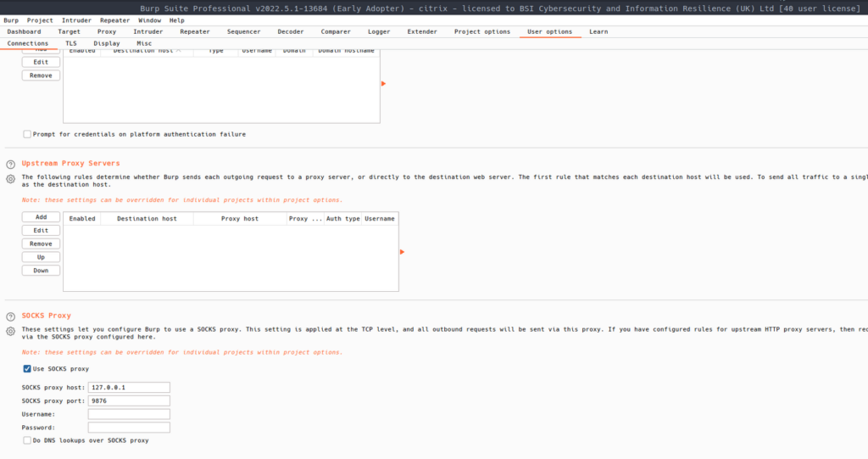
Task: Click Add button for upstream proxy servers
Action: click(x=41, y=216)
